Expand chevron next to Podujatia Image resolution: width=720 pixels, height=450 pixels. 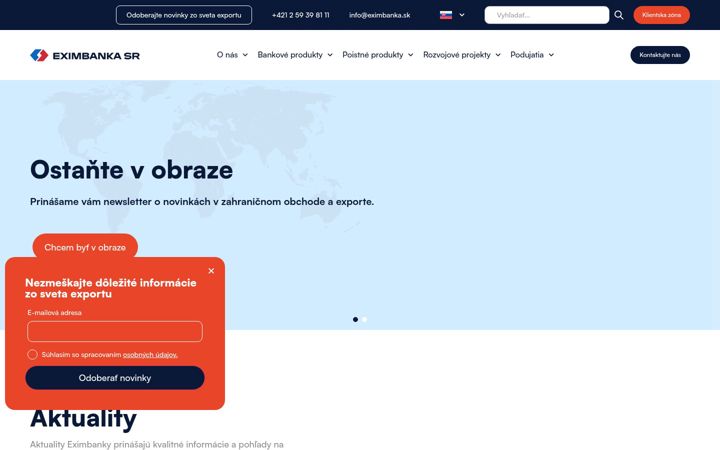tap(551, 55)
